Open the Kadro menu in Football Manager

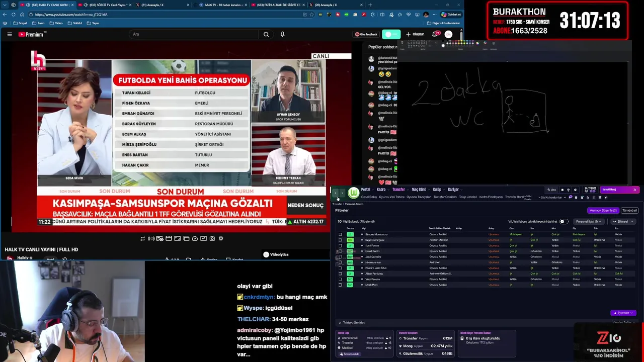coord(381,190)
